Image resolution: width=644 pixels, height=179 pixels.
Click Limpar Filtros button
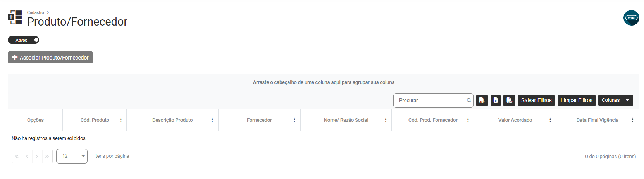[577, 101]
